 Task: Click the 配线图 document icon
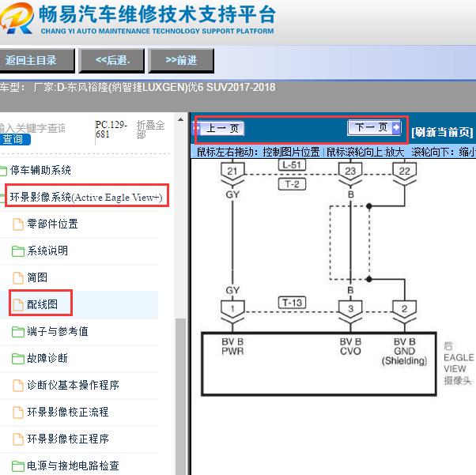(x=18, y=305)
